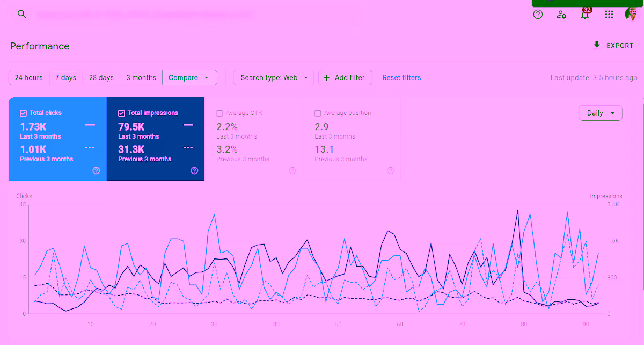The width and height of the screenshot is (644, 345).
Task: Click plus icon on Add filter
Action: [x=326, y=77]
